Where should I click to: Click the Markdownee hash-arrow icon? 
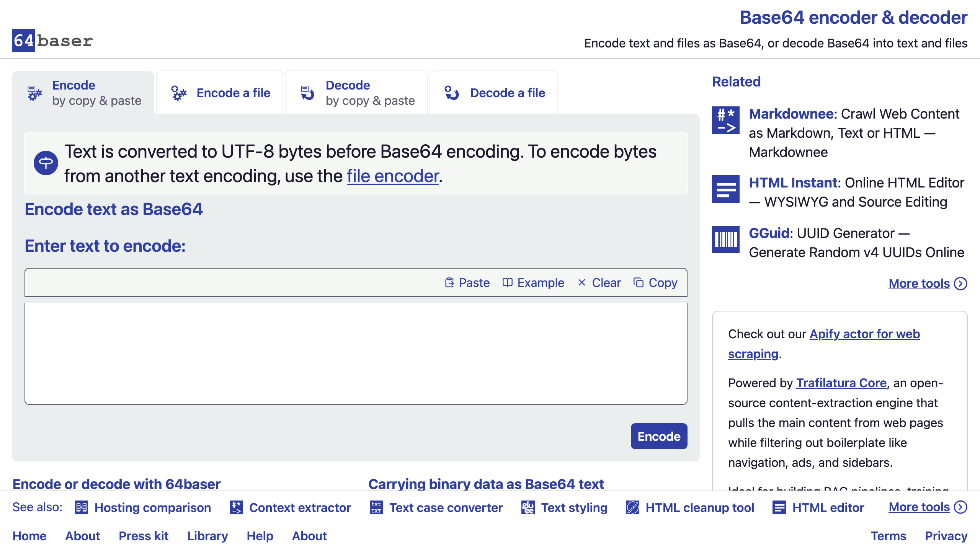(x=725, y=120)
